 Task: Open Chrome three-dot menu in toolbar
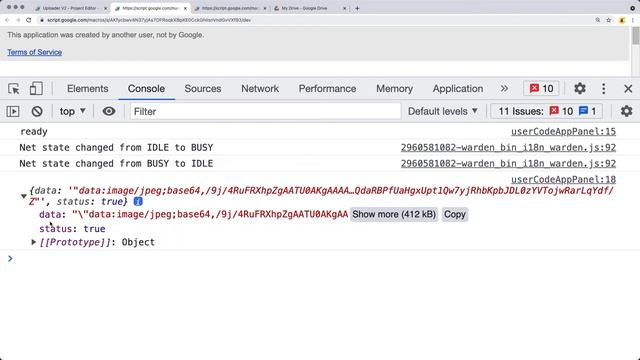[x=633, y=20]
